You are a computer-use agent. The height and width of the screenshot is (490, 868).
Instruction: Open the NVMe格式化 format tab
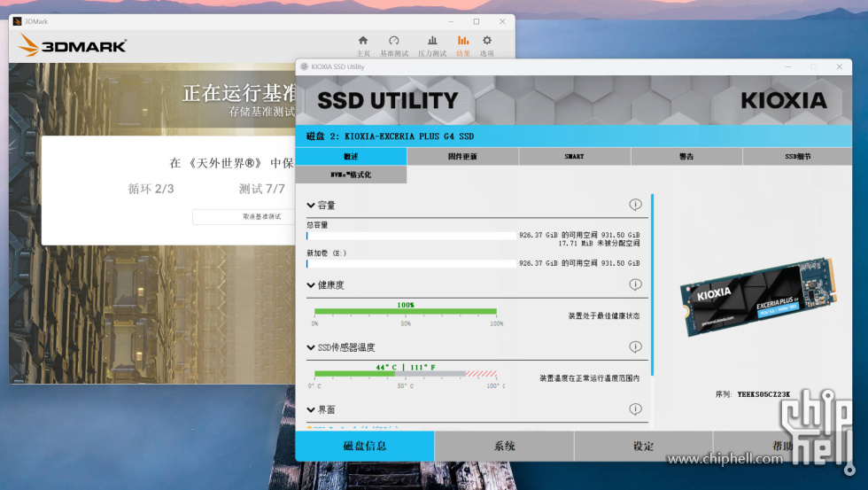tap(351, 175)
